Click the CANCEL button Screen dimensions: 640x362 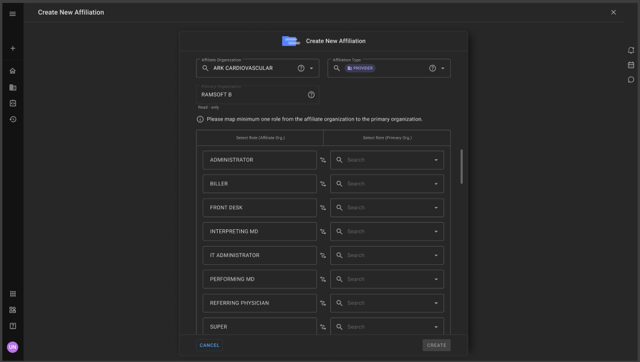209,345
